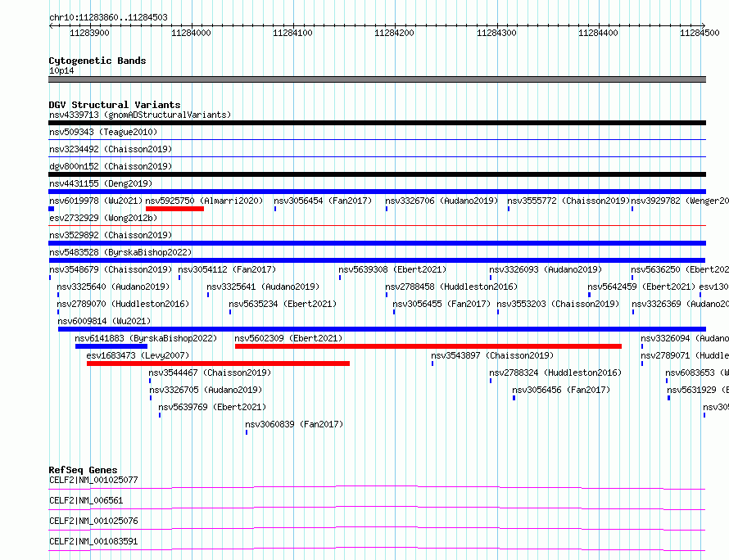Open dgv800n152 (Chaisson2019) variant
Viewport: 729px width, 560px height.
click(x=111, y=166)
